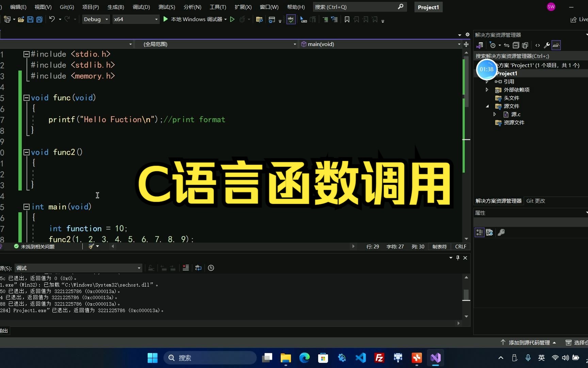Expand the 源.c file node
This screenshot has width=588, height=368.
tap(494, 114)
